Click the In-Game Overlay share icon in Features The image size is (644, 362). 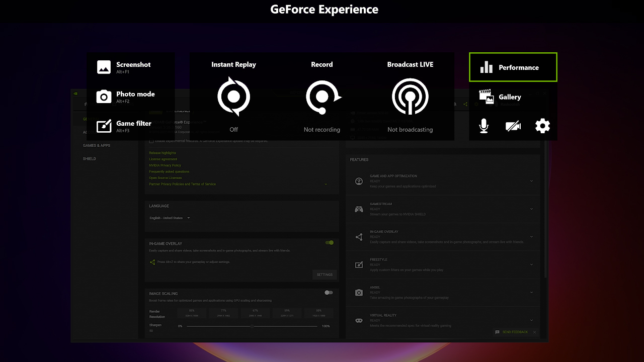(359, 237)
